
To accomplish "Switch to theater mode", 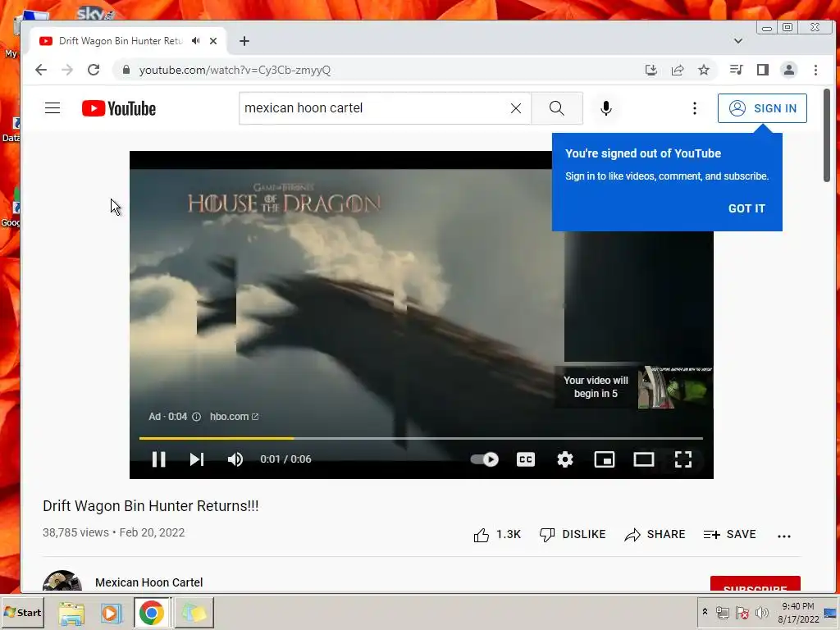I will [643, 459].
